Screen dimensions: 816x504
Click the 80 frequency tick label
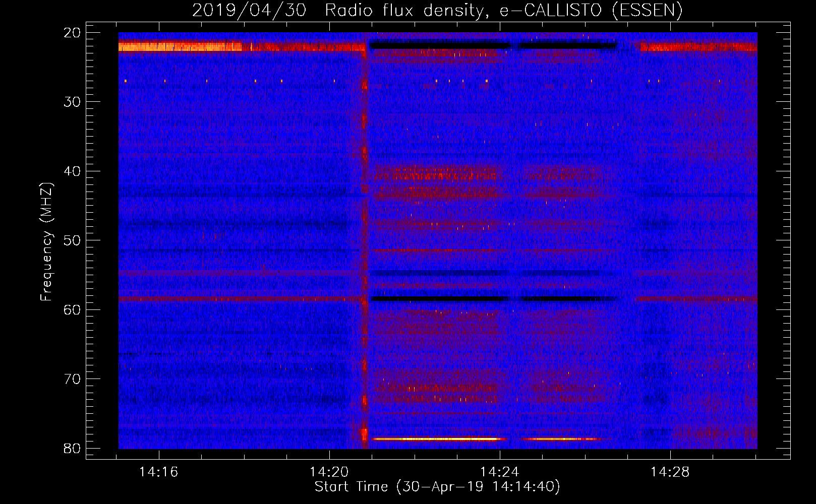pos(72,449)
